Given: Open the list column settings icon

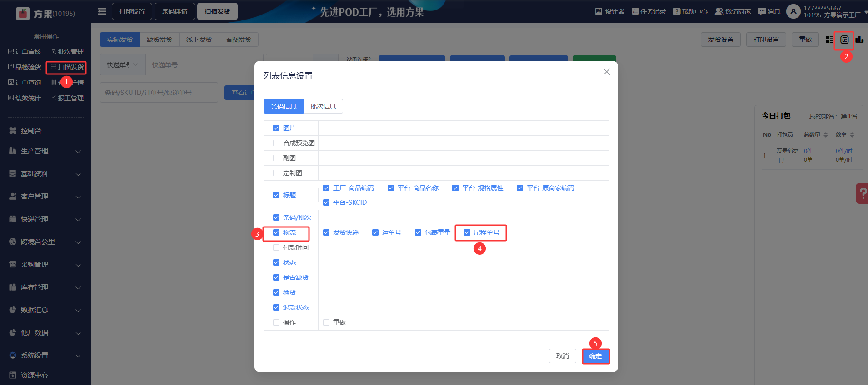Looking at the screenshot, I should pyautogui.click(x=844, y=39).
